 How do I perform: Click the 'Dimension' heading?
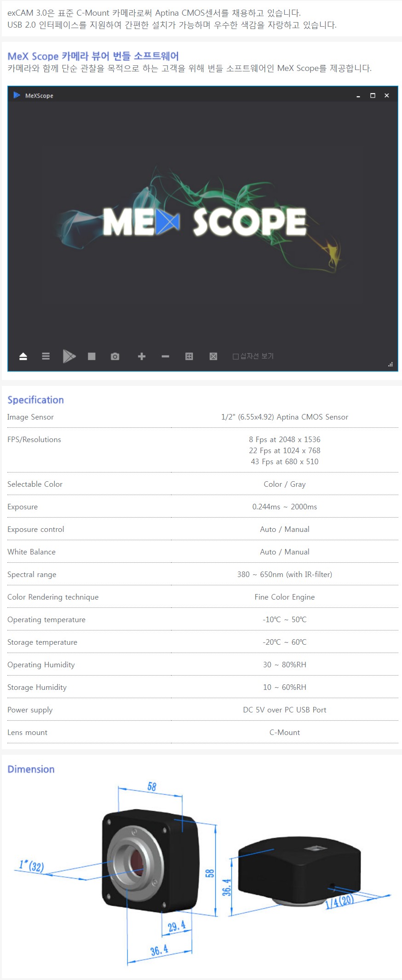(31, 769)
